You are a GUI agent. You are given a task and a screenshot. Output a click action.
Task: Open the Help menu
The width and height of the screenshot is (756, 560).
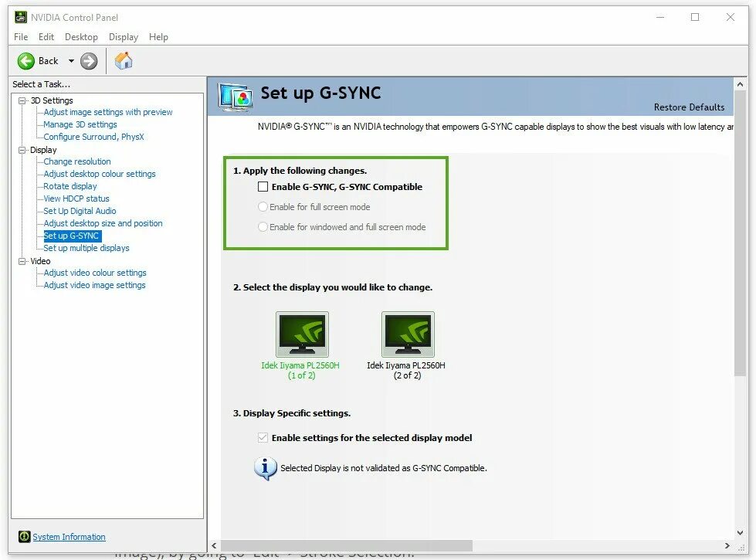(158, 37)
